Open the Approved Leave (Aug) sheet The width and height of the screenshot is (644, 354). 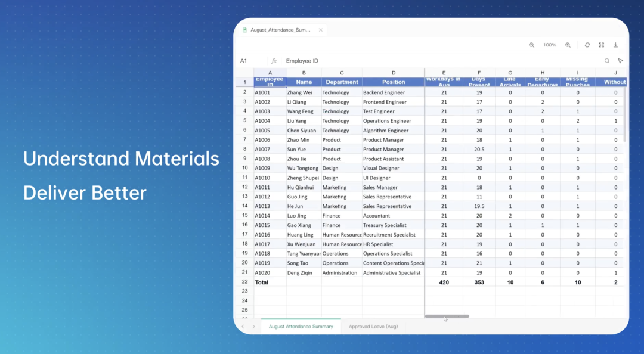(373, 327)
